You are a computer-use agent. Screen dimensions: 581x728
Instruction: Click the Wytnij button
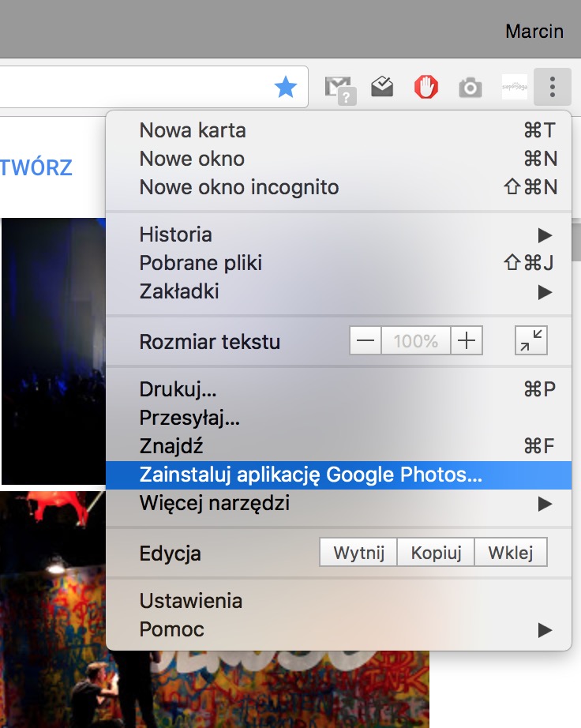[358, 553]
